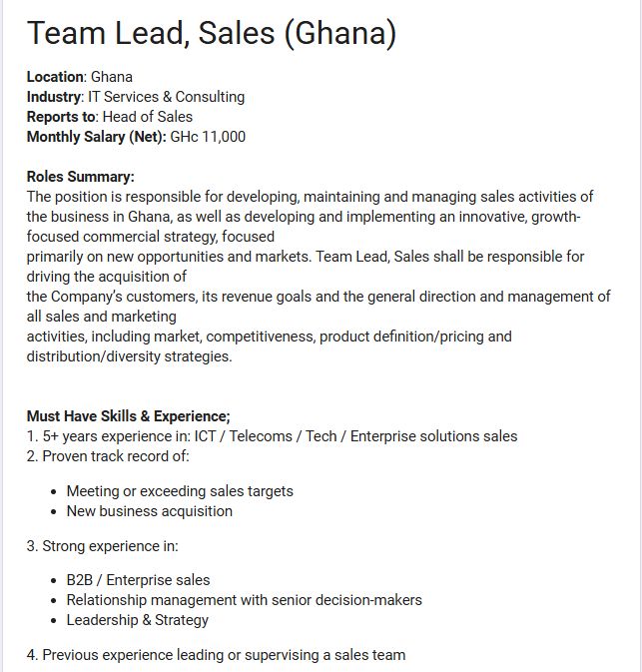The height and width of the screenshot is (672, 642).
Task: Click the "Roles Summary:" heading
Action: pyautogui.click(x=80, y=177)
